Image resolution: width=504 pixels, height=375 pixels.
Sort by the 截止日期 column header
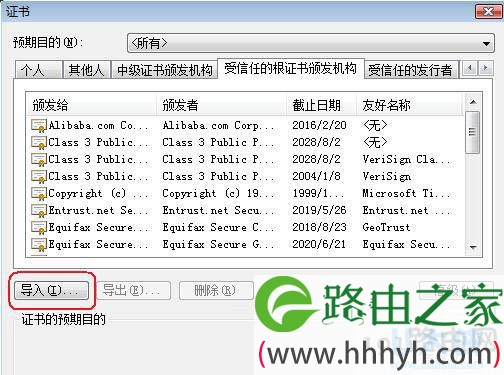(321, 105)
